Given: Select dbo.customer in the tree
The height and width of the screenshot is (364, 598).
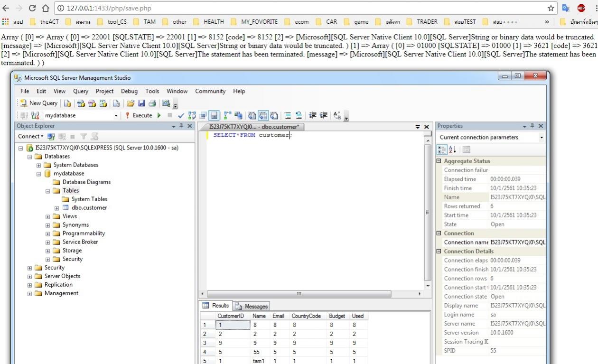Looking at the screenshot, I should [x=89, y=208].
